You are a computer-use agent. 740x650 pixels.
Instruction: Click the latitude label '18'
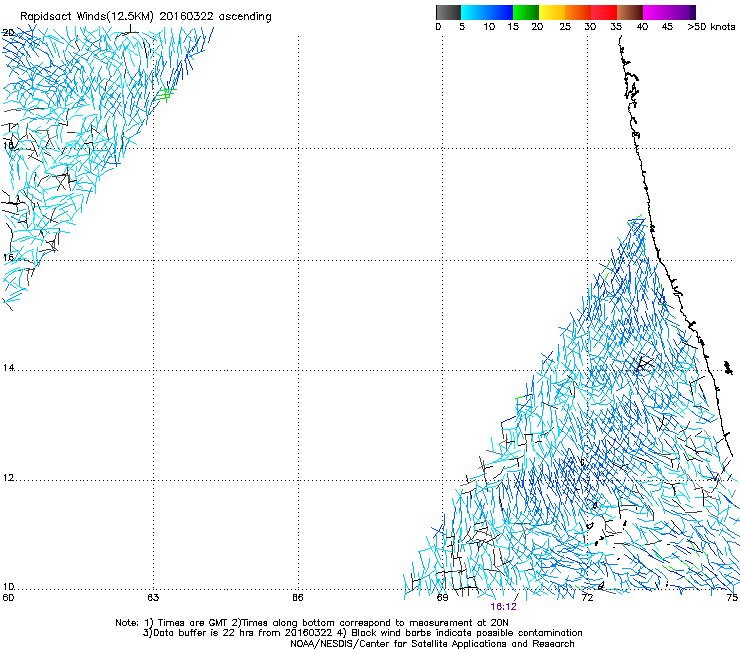pyautogui.click(x=8, y=145)
